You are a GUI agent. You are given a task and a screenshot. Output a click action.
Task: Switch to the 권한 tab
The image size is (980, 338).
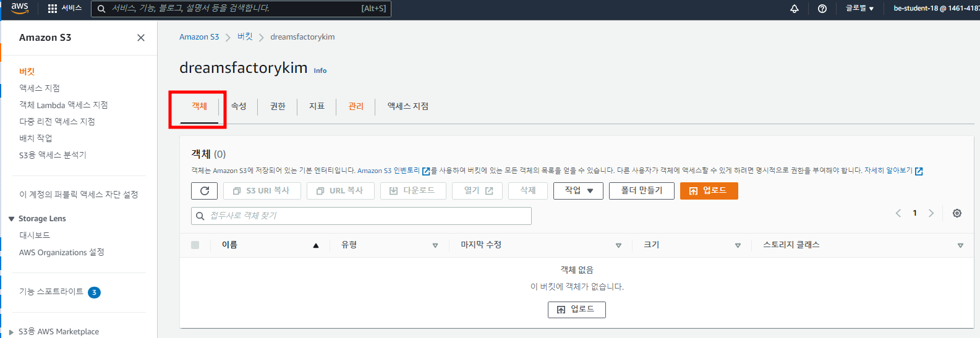click(278, 106)
